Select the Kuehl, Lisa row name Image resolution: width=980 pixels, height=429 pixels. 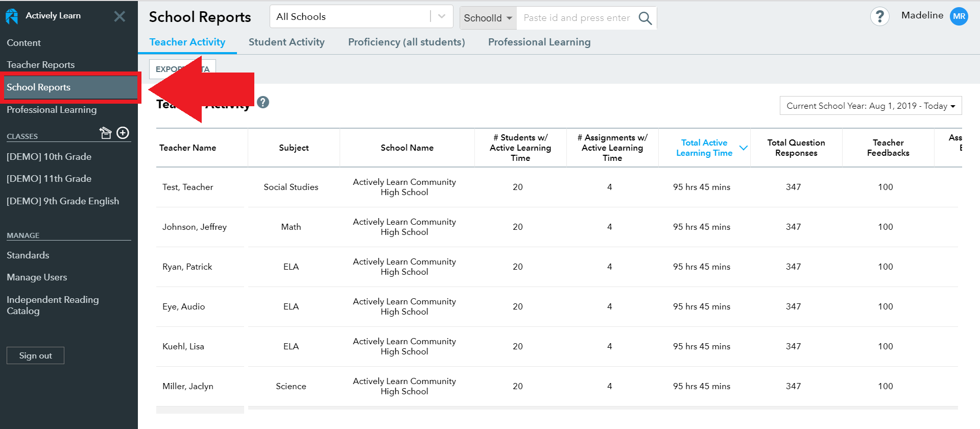(x=183, y=346)
